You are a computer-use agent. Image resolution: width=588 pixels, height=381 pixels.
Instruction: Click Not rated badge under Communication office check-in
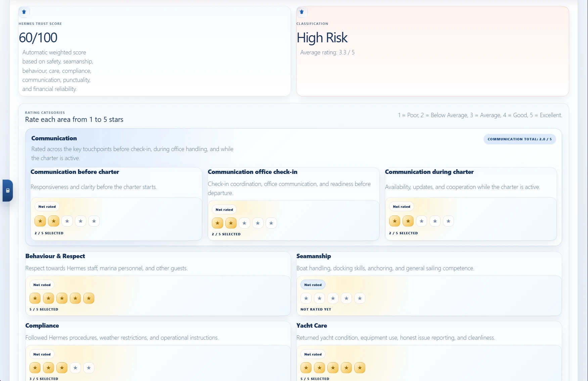tap(224, 210)
